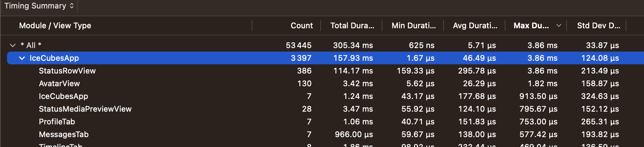
Task: Sort by Module / View Type column
Action: [x=55, y=25]
